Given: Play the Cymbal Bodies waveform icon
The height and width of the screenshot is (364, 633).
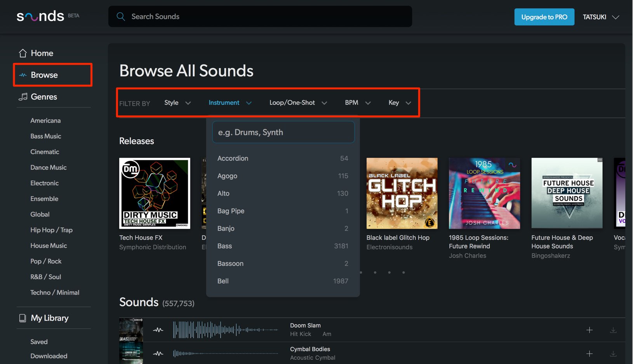Looking at the screenshot, I should pos(158,354).
